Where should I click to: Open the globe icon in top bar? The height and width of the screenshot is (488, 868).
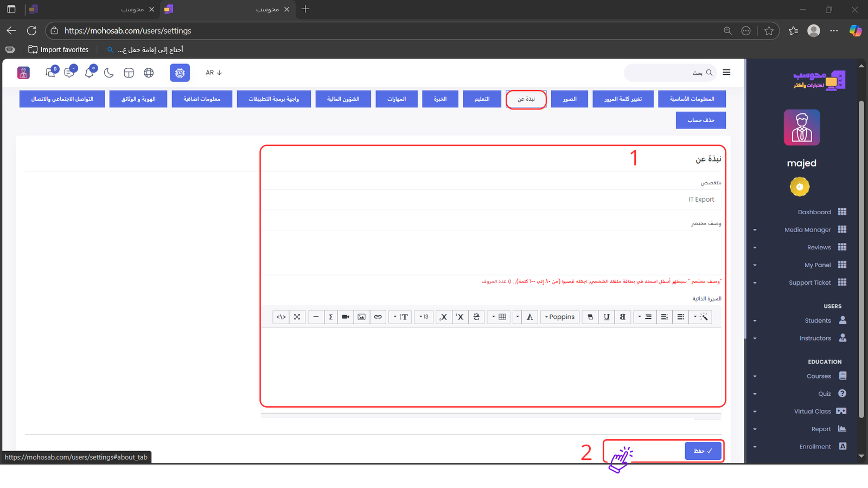point(149,73)
